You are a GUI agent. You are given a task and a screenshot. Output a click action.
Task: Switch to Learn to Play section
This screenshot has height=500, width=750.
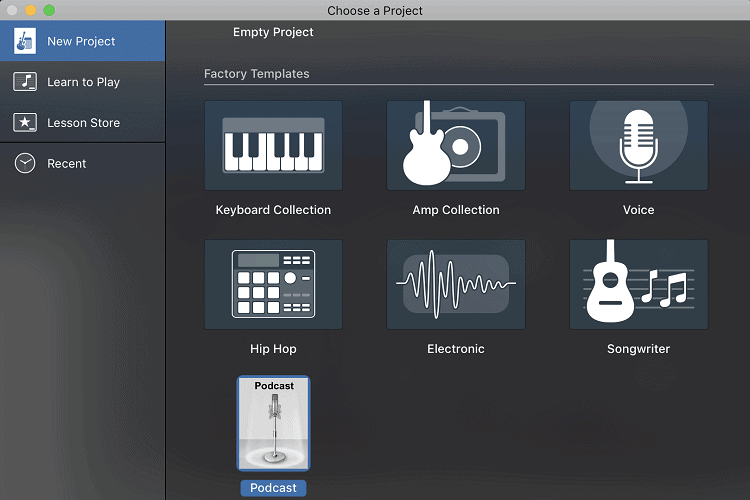point(82,82)
